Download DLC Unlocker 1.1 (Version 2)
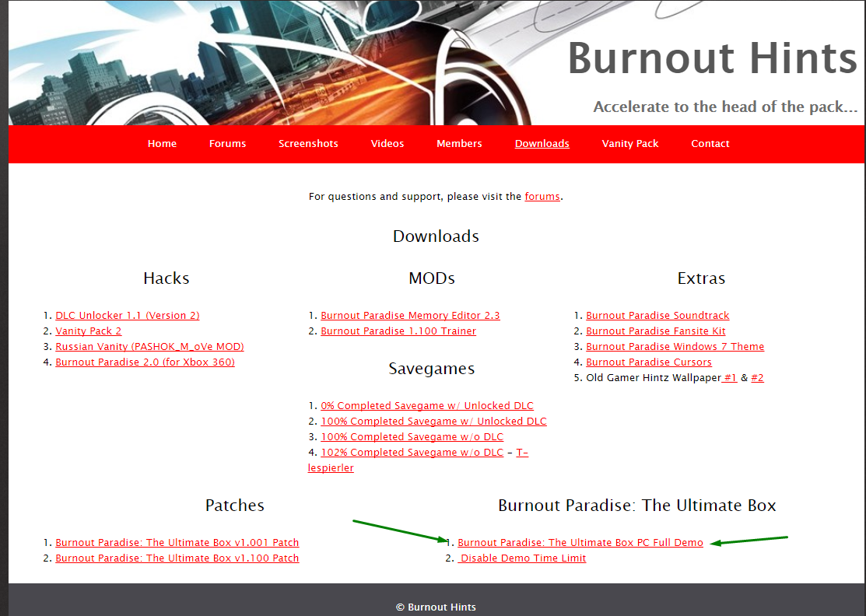866x616 pixels. point(128,315)
